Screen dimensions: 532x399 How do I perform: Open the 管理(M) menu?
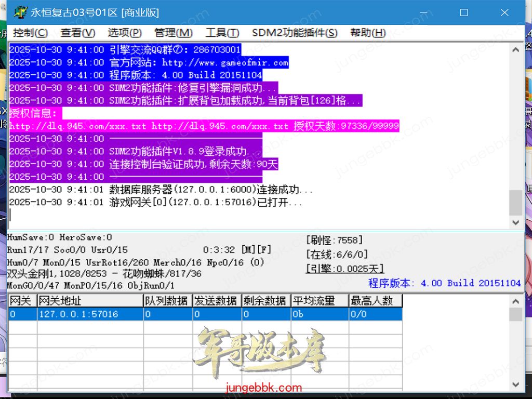[174, 33]
